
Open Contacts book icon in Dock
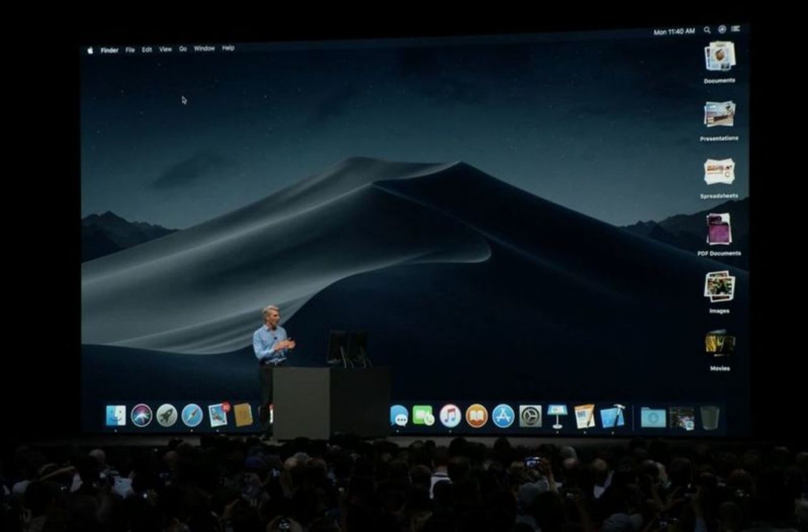point(243,415)
